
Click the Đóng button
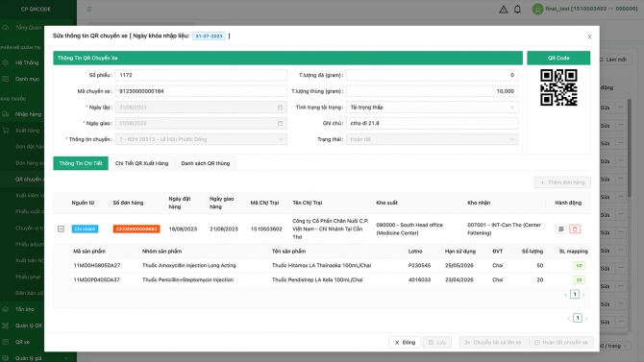coord(405,342)
